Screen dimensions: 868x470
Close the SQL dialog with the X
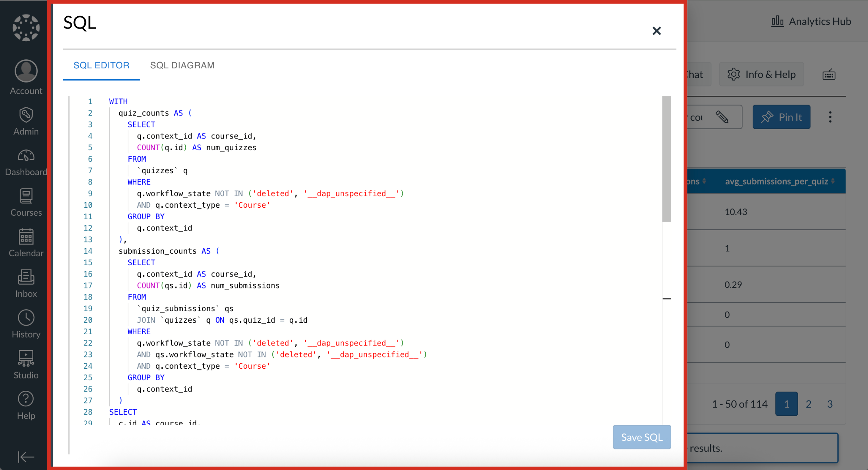pos(656,31)
